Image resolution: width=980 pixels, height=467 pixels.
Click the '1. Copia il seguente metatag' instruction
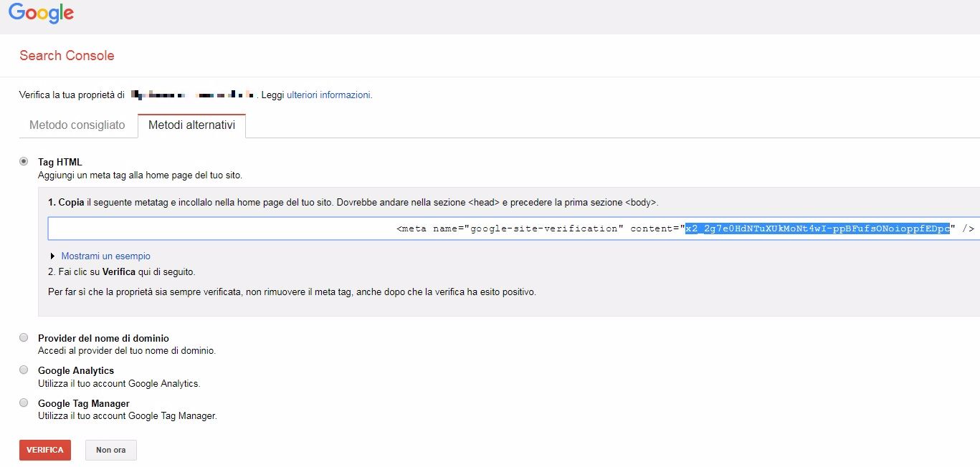(353, 203)
